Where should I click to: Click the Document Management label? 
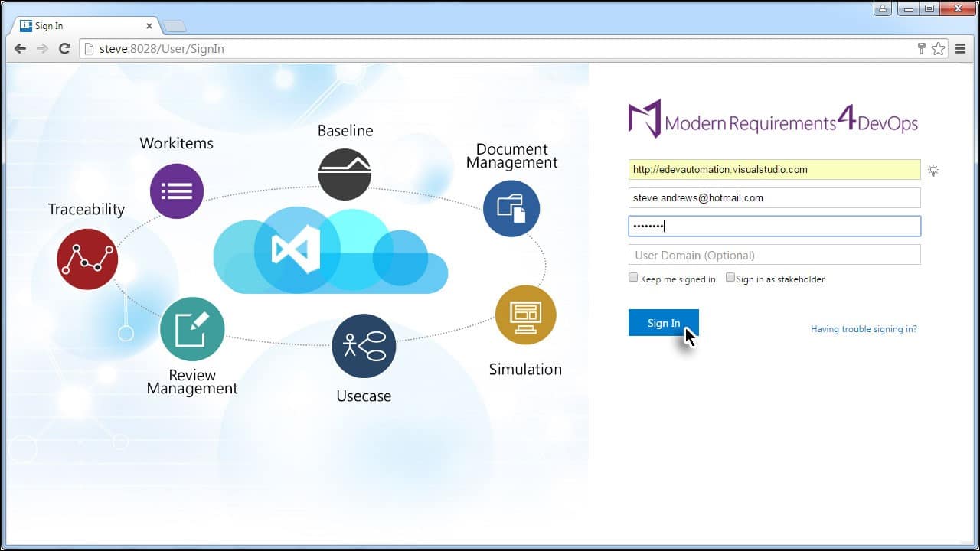[x=512, y=155]
